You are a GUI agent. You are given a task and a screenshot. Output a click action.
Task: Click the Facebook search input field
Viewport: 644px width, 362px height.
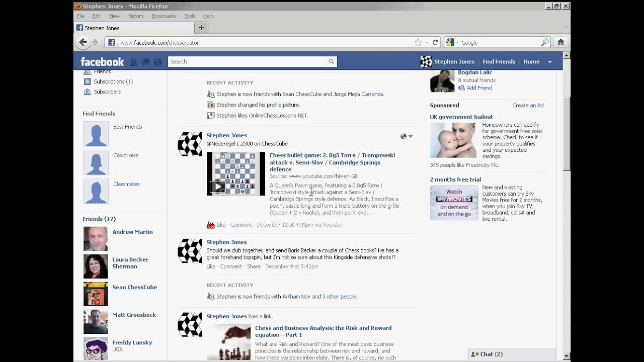[247, 62]
